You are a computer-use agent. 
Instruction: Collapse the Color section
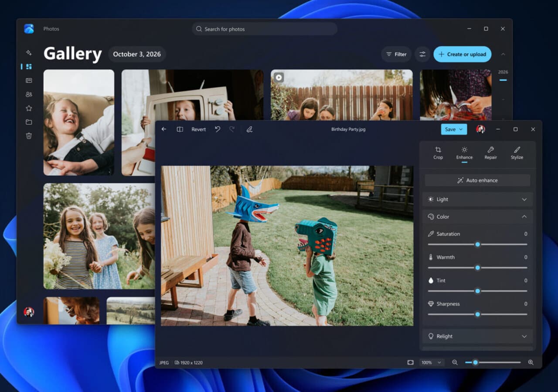[x=478, y=217]
